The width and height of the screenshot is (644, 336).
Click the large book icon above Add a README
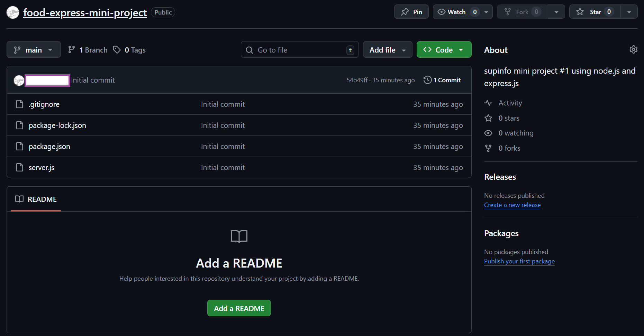pos(239,236)
